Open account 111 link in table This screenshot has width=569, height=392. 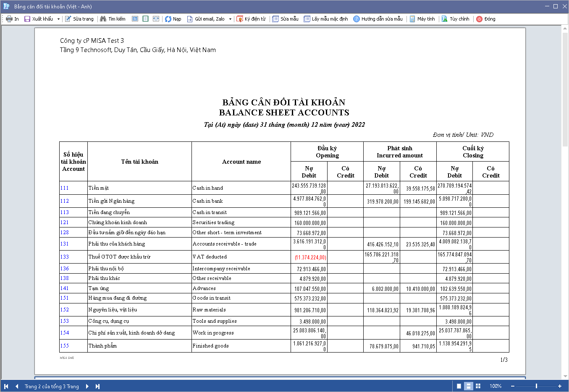tap(64, 188)
